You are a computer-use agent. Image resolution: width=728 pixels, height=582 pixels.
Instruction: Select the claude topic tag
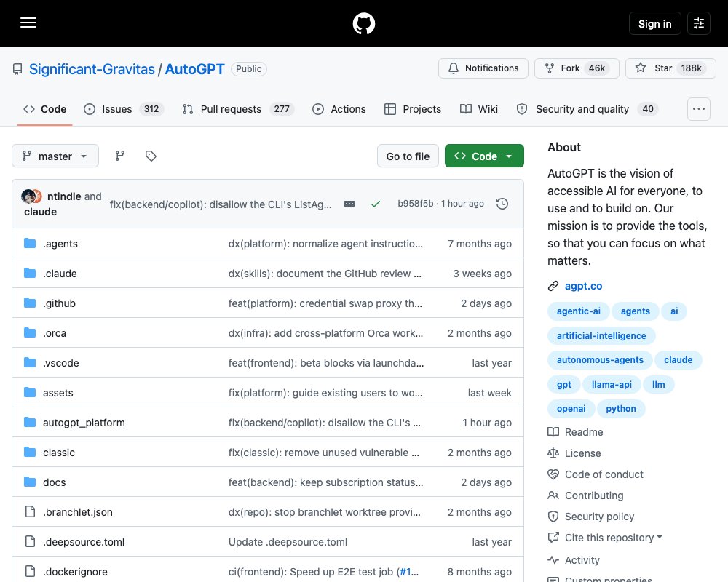[678, 360]
